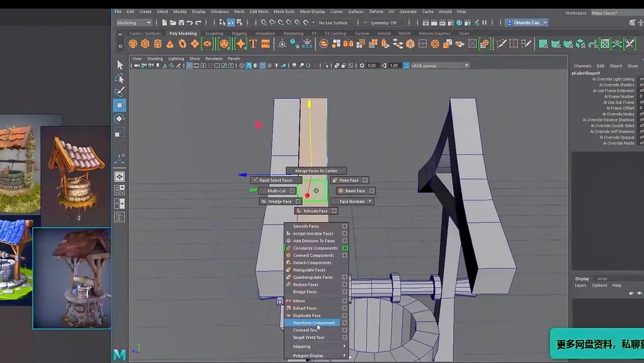Activate the Select tool arrow icon

(x=119, y=64)
